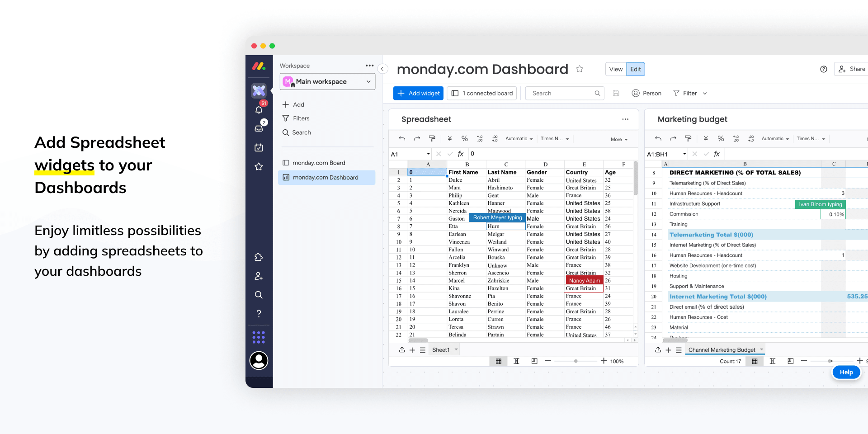Open the Times N... font dropdown in Spreadsheet widget
Screen dimensions: 868x434
(555, 139)
